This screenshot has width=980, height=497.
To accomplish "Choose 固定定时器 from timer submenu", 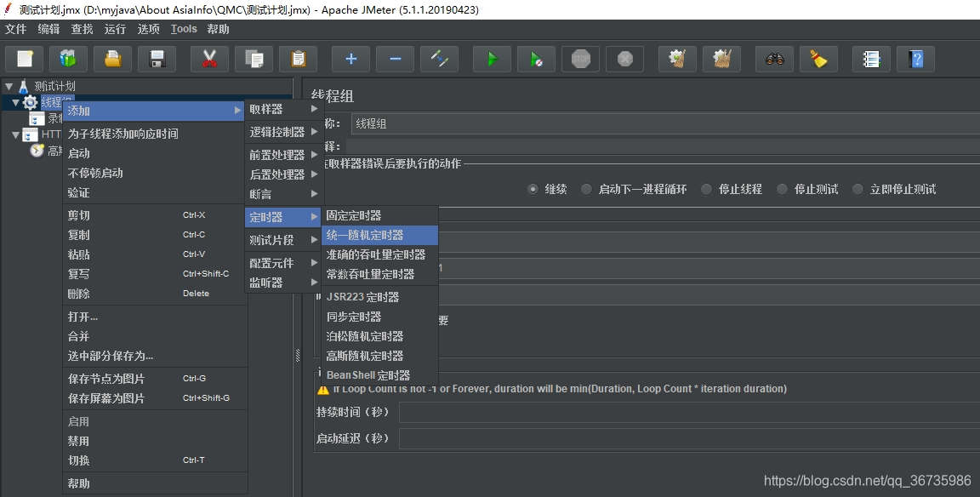I will coord(380,215).
